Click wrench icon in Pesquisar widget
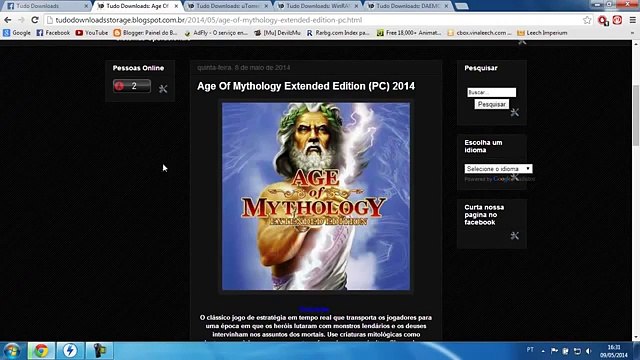The width and height of the screenshot is (640, 360). 515,112
